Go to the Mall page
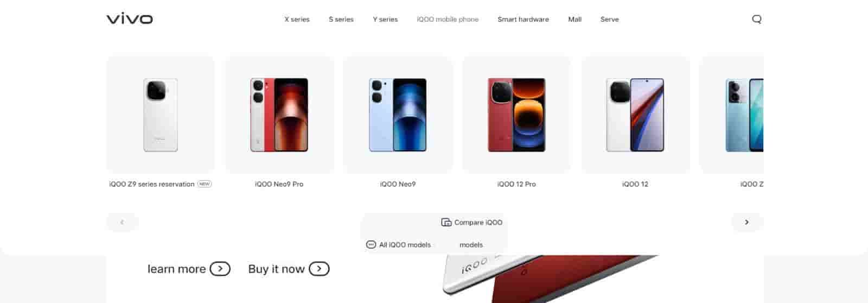 pyautogui.click(x=575, y=19)
